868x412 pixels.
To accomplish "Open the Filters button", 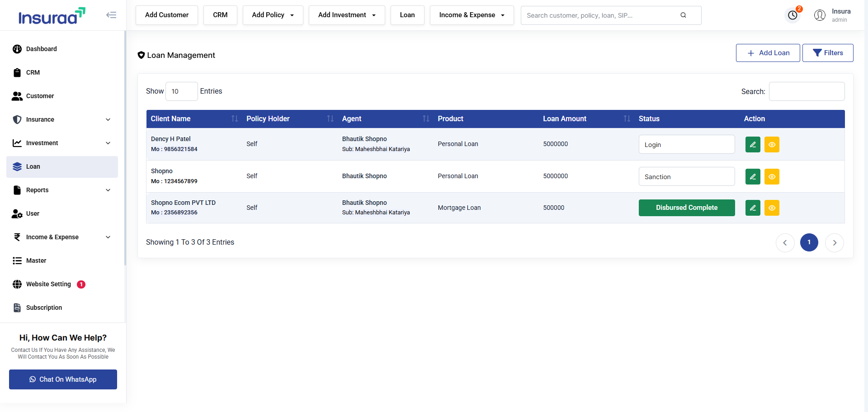I will (828, 53).
